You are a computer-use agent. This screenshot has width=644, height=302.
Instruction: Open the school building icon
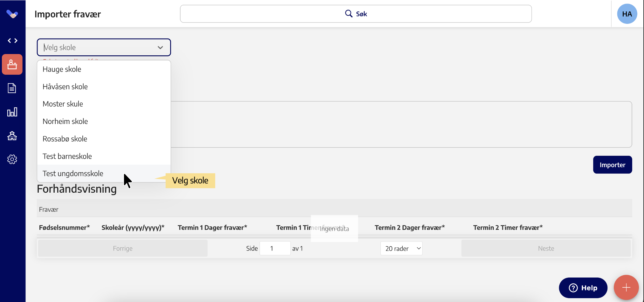pos(12,136)
